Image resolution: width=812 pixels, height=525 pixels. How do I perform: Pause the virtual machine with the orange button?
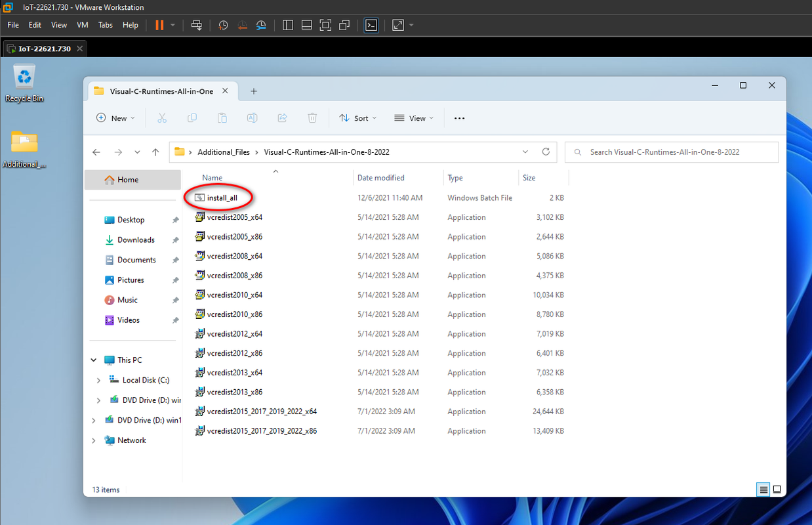pos(159,25)
